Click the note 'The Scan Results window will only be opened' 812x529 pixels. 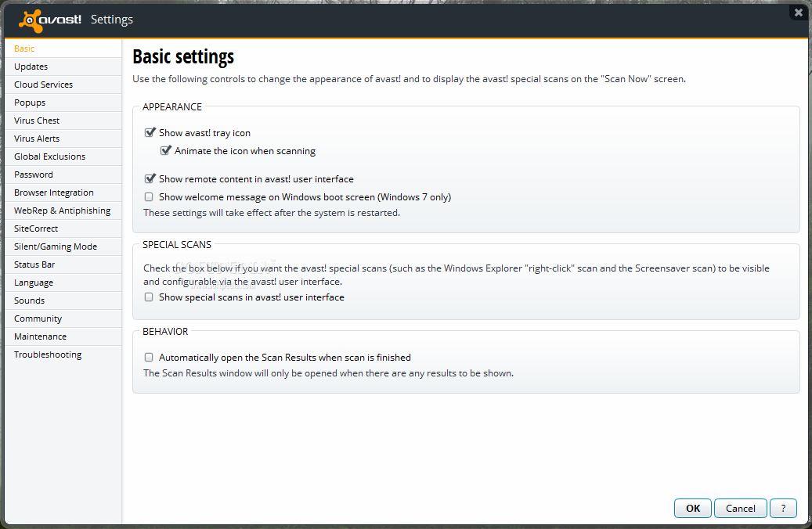point(328,373)
